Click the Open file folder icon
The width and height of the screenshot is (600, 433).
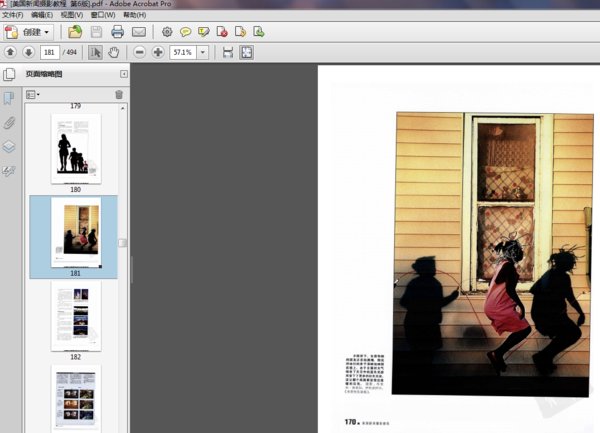[75, 32]
